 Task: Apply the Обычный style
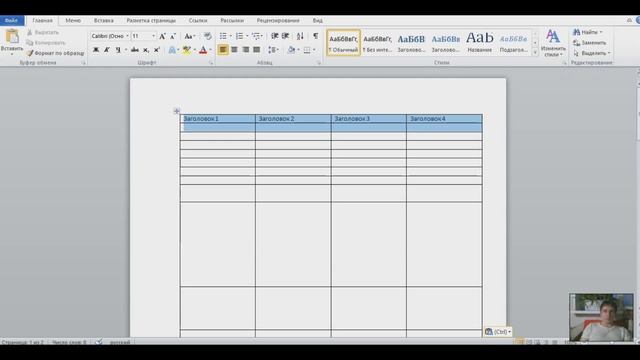click(343, 42)
